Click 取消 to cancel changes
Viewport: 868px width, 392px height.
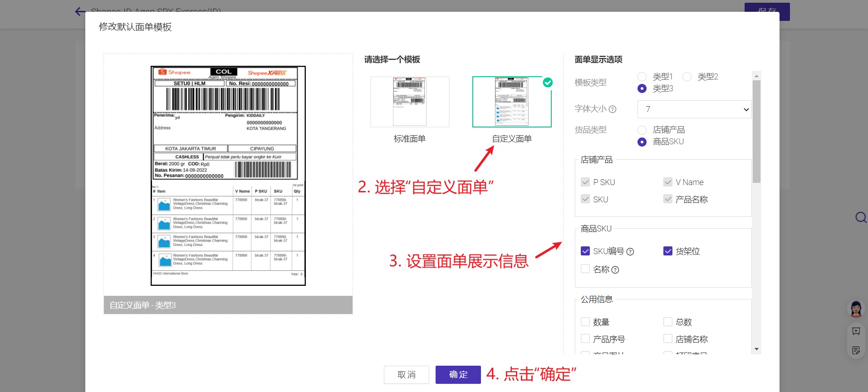coord(407,375)
